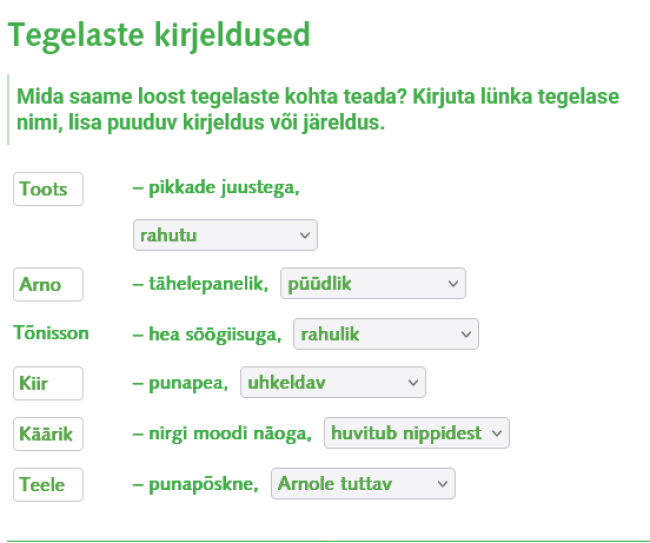The image size is (650, 543).
Task: Click the tähelepanelik description text
Action: point(201,284)
